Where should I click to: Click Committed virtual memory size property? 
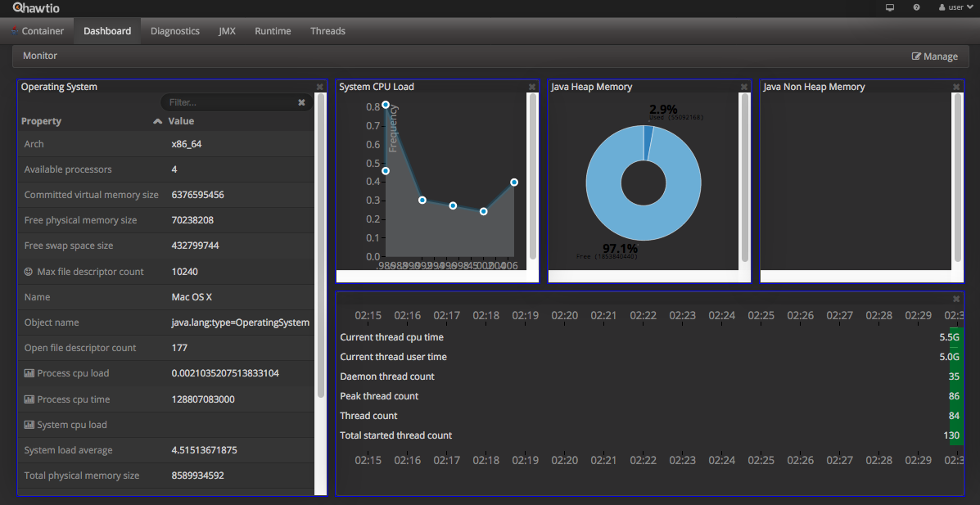[x=91, y=195]
